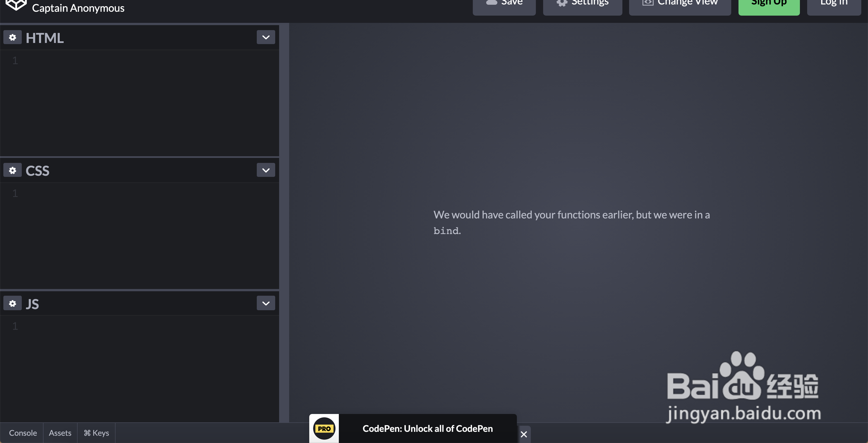
Task: Expand the CSS panel dropdown chevron
Action: 266,170
